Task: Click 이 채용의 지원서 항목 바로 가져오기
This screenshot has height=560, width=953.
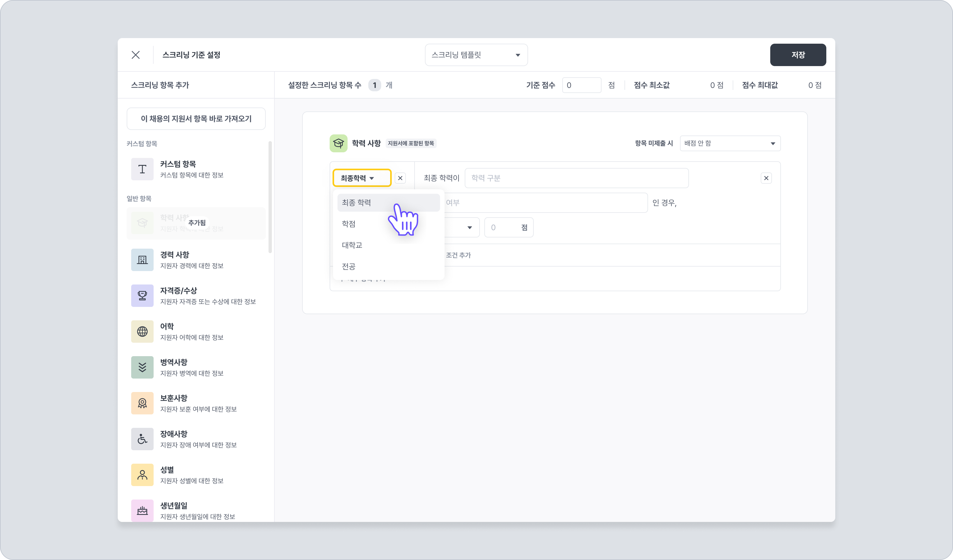Action: (196, 119)
